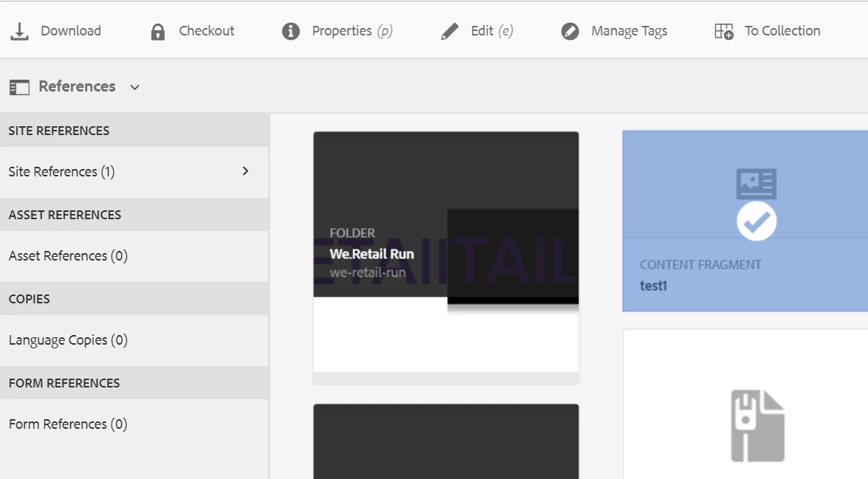868x479 pixels.
Task: Expand Site References (1) arrow
Action: tap(245, 171)
